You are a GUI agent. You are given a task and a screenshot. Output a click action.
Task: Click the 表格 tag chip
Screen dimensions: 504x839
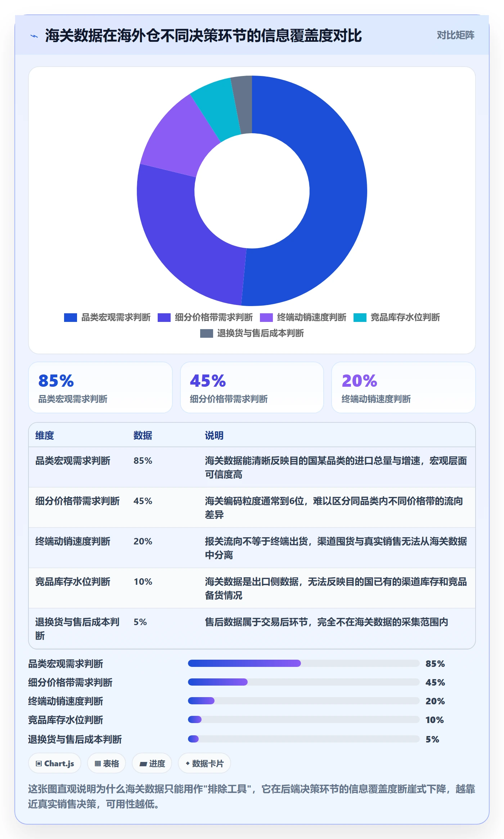[107, 763]
